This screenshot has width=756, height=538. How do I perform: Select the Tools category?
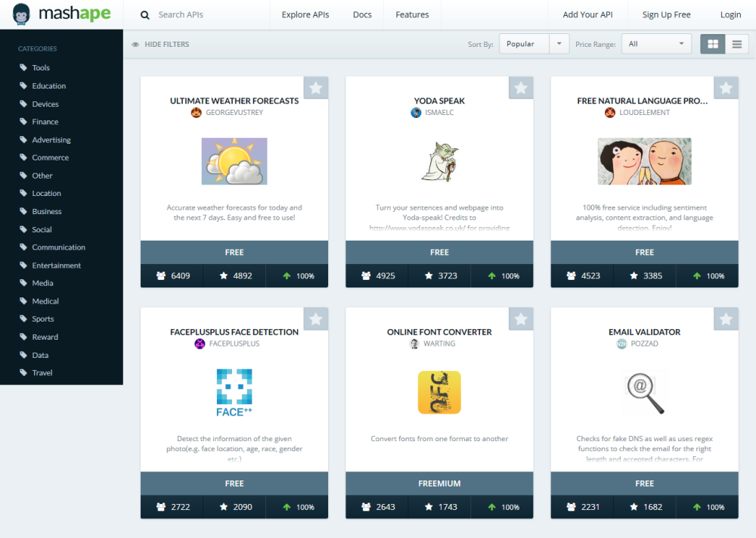click(41, 67)
